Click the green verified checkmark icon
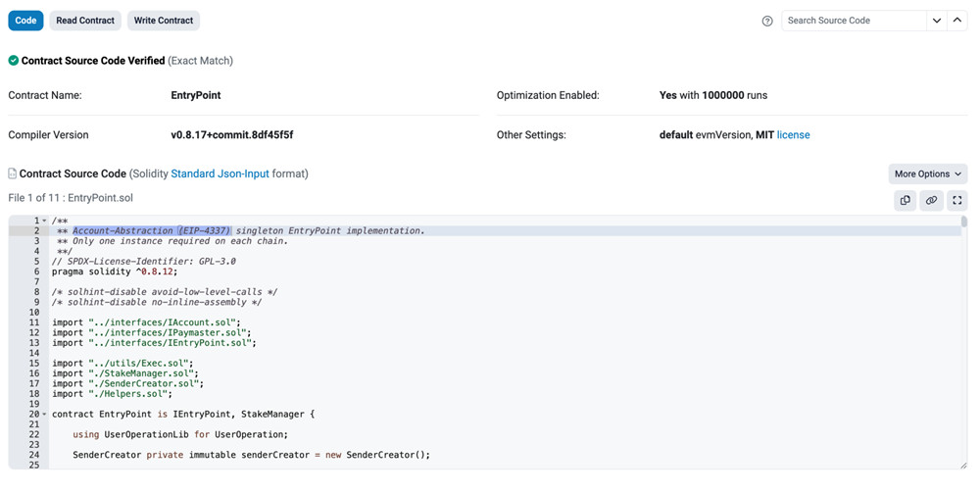This screenshot has width=980, height=494. 14,61
